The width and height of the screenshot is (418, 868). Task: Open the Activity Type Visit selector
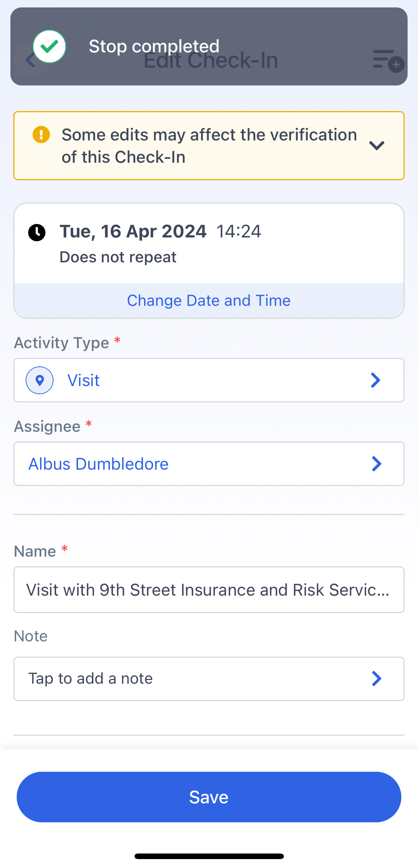(x=209, y=380)
